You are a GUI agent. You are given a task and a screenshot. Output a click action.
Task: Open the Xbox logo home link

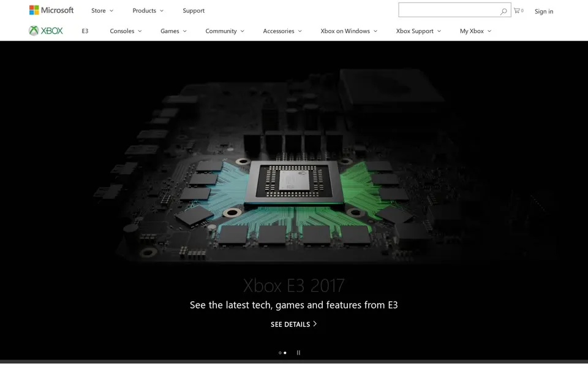pos(46,31)
